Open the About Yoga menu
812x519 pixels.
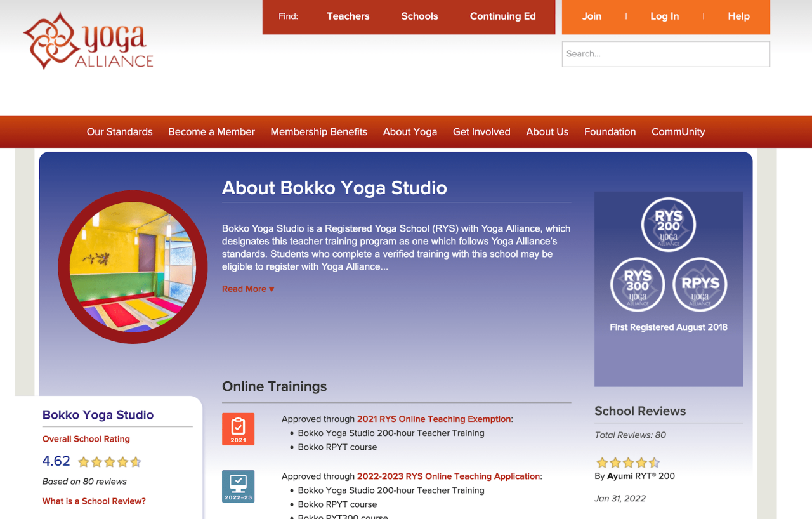[410, 132]
